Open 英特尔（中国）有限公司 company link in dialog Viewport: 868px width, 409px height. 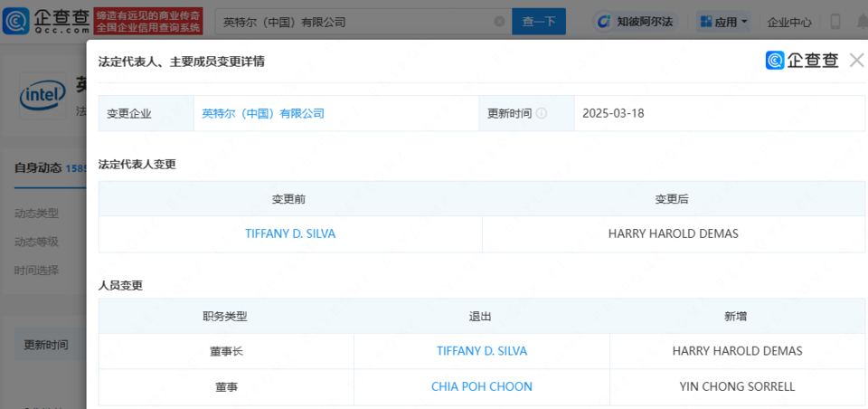[x=263, y=114]
